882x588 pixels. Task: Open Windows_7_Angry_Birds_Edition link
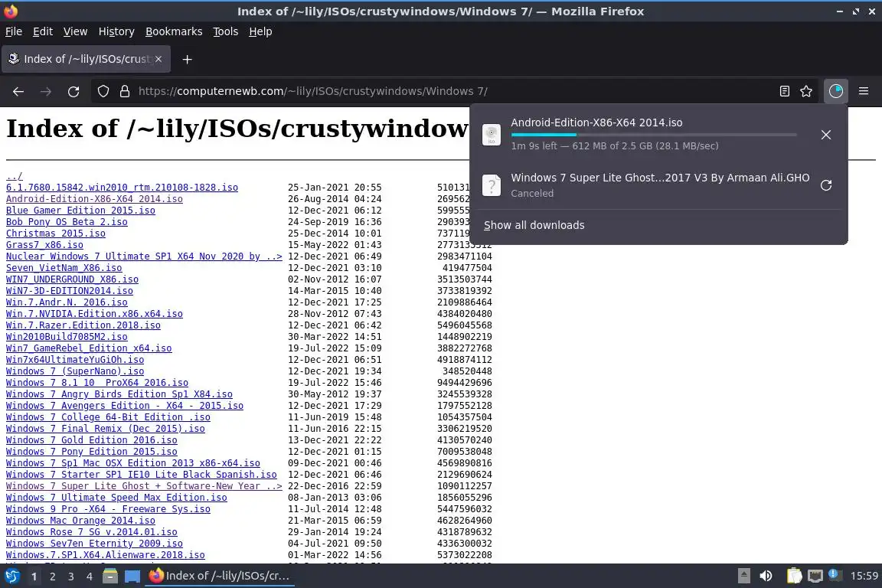[119, 394]
